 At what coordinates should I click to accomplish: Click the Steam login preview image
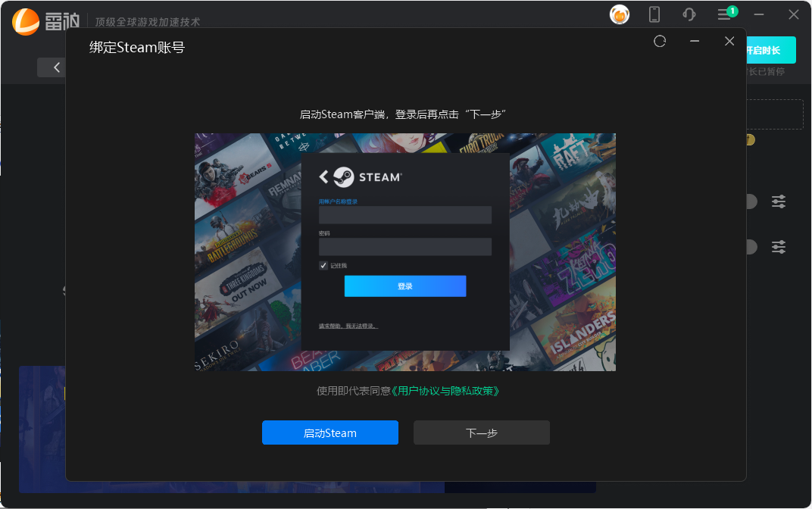(x=405, y=252)
